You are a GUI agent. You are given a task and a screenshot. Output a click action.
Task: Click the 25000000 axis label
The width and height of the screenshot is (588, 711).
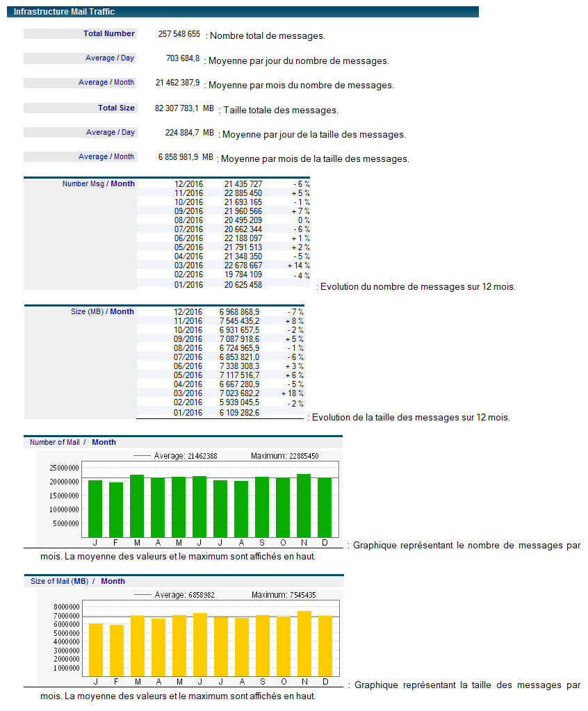[64, 468]
